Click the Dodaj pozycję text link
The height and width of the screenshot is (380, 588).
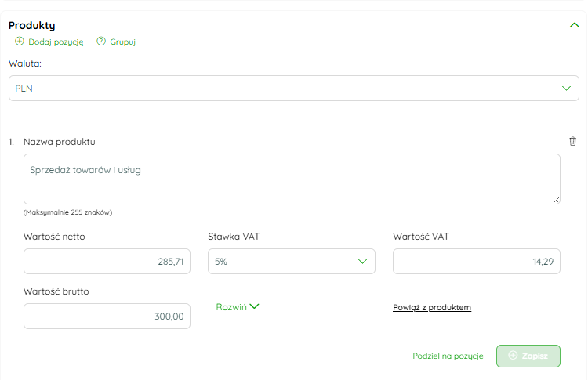(56, 42)
